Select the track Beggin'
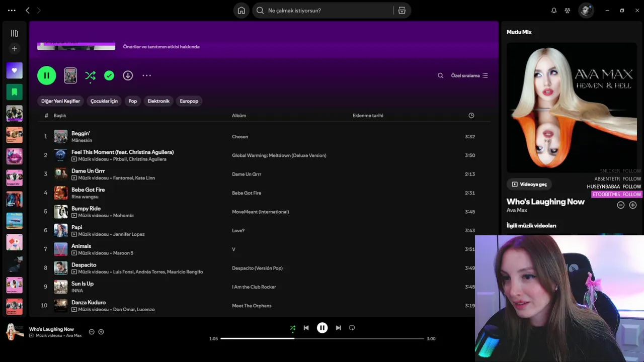Viewport: 644px width, 362px height. [x=80, y=133]
